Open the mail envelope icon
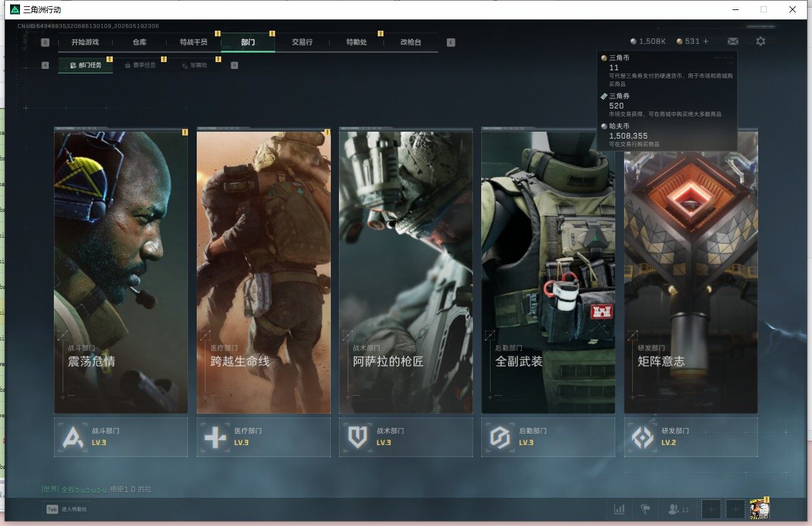Image resolution: width=812 pixels, height=526 pixels. (x=732, y=41)
